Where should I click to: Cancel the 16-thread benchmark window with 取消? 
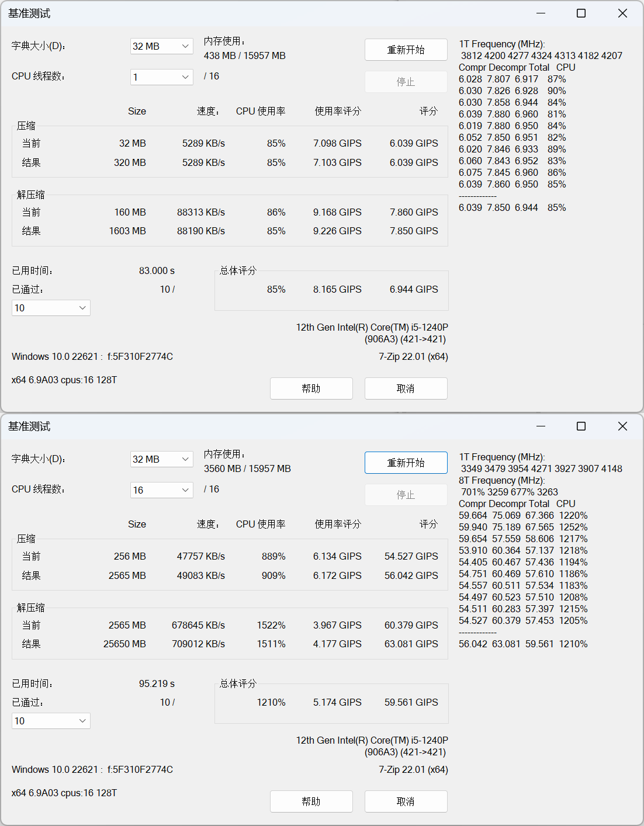click(x=406, y=801)
